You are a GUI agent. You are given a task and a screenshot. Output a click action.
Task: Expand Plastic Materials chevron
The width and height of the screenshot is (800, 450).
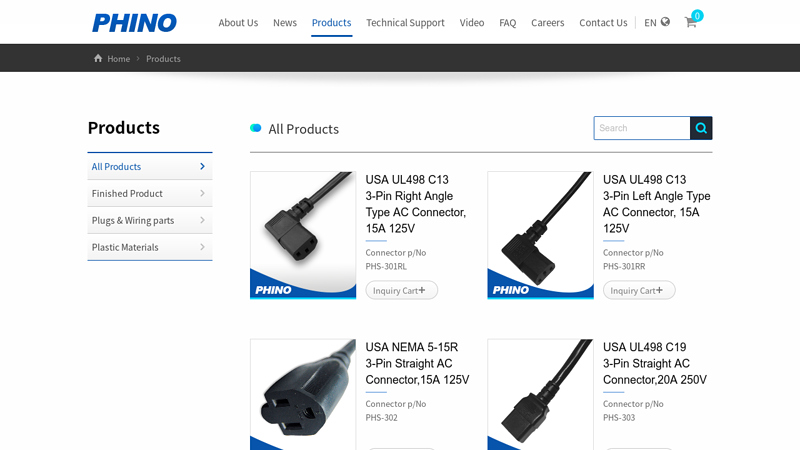coord(203,247)
